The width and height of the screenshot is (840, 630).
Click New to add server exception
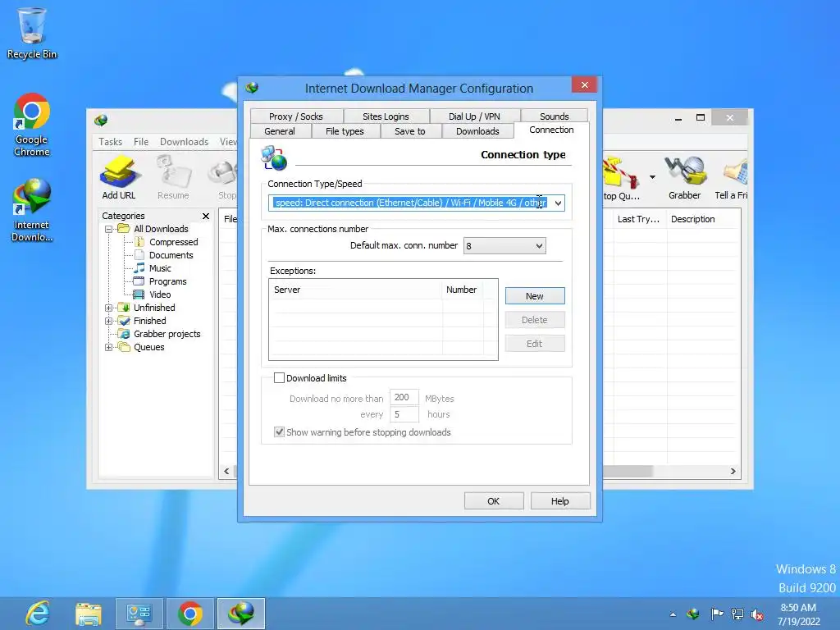[535, 295]
